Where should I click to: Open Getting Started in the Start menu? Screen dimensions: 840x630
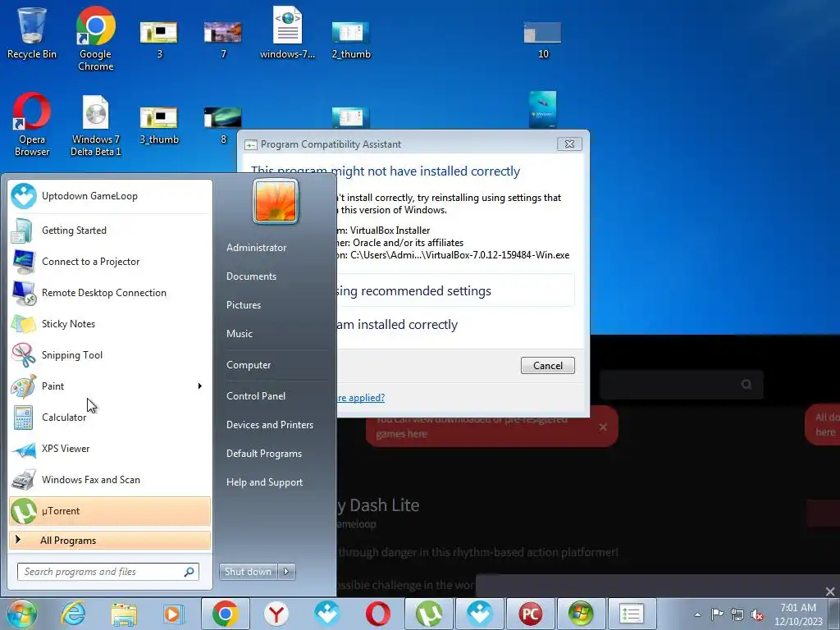[x=109, y=231]
